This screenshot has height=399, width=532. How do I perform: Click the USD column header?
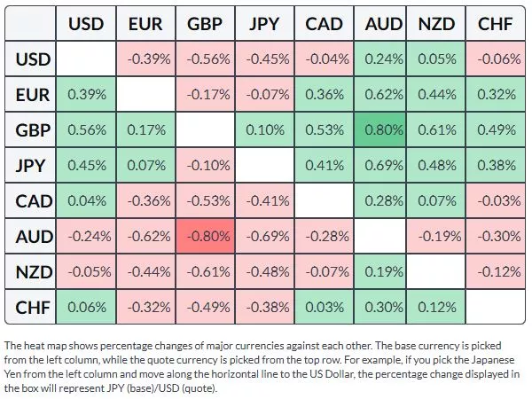point(86,26)
